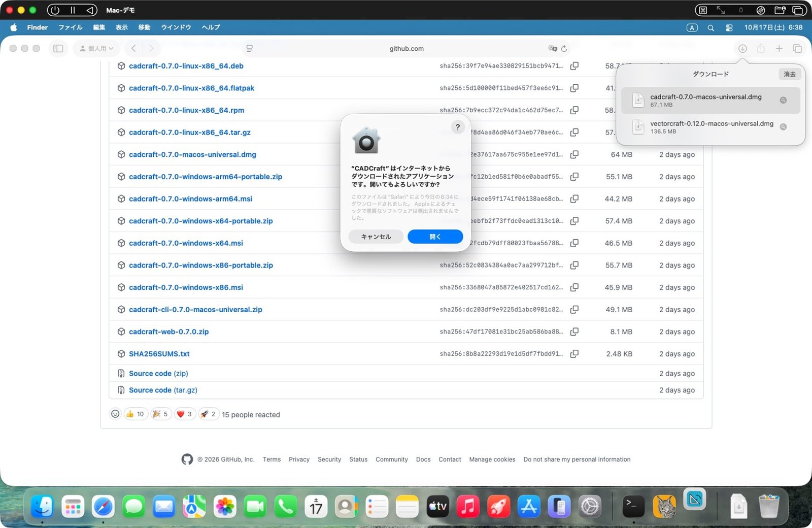Show Safari tab overview icon

797,49
